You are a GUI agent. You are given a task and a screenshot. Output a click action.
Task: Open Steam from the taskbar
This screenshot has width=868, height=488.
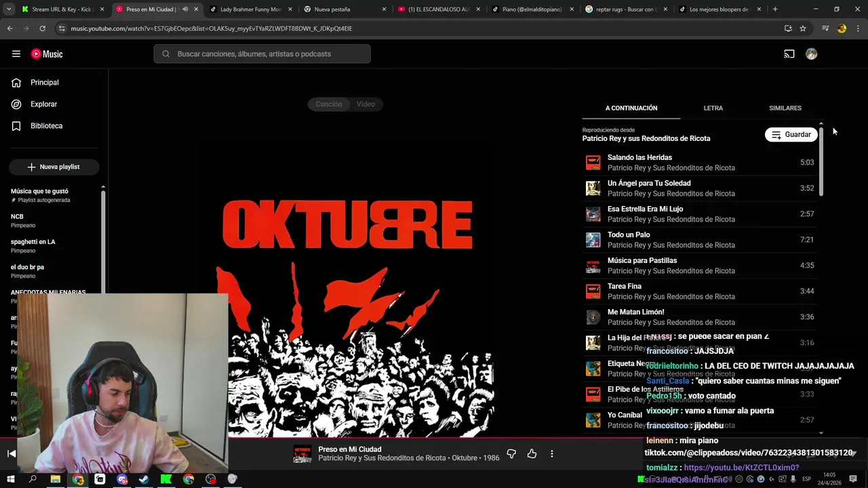(x=144, y=479)
